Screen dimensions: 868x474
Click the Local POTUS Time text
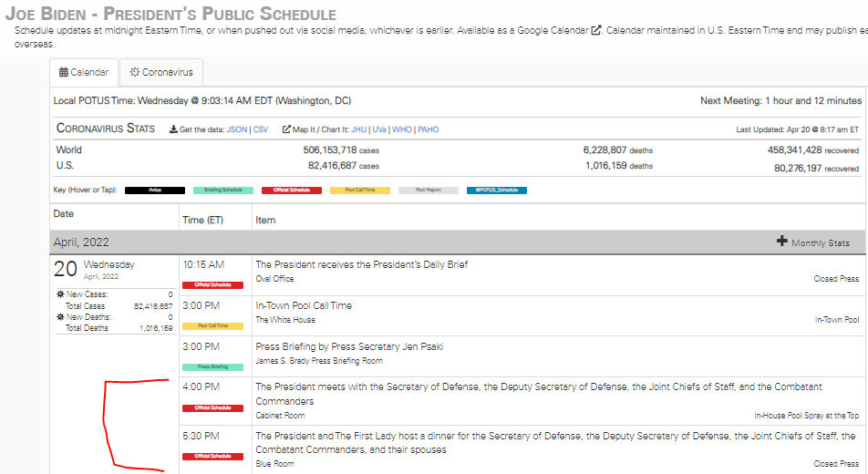point(202,101)
